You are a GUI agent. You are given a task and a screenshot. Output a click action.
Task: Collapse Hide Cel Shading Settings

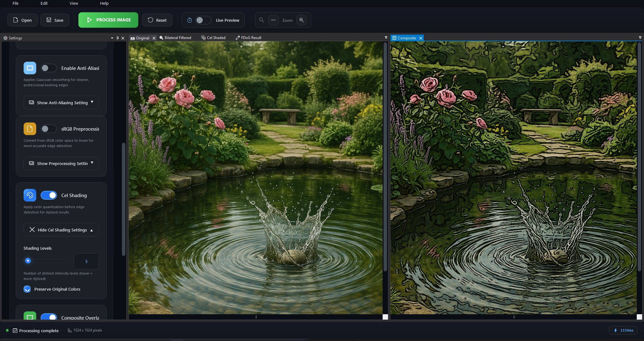[61, 230]
